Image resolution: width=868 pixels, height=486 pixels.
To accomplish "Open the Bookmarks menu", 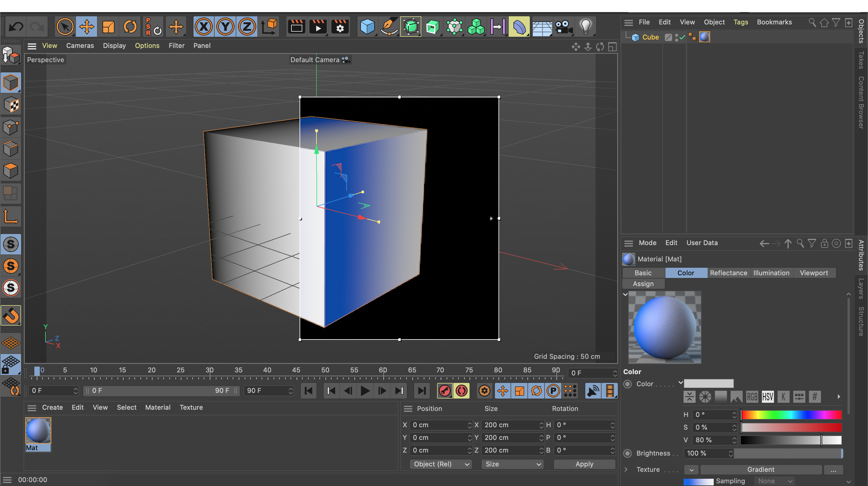I will click(774, 22).
